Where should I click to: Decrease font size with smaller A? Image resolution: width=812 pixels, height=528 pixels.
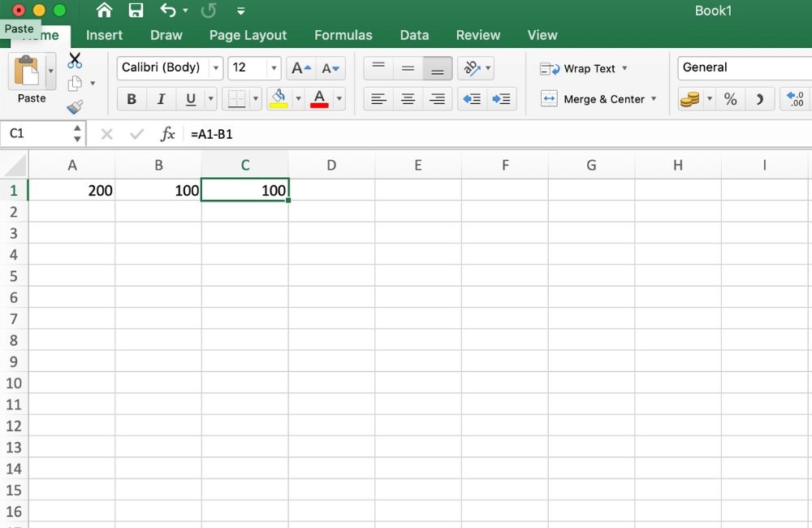coord(330,68)
